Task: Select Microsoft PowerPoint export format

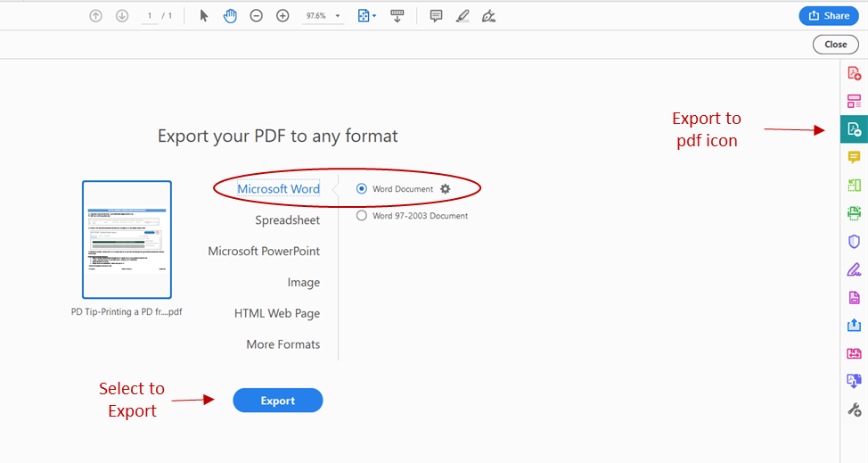Action: (264, 252)
